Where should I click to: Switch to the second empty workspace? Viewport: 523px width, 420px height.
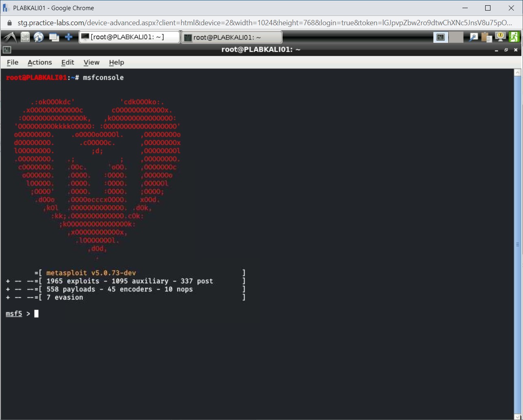click(x=456, y=37)
